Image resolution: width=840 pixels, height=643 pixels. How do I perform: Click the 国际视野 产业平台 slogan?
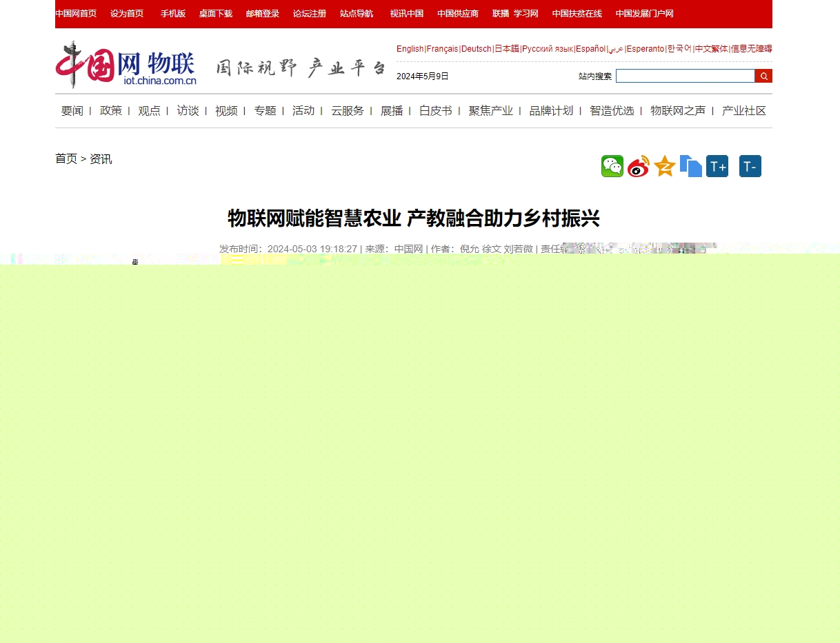coord(301,68)
